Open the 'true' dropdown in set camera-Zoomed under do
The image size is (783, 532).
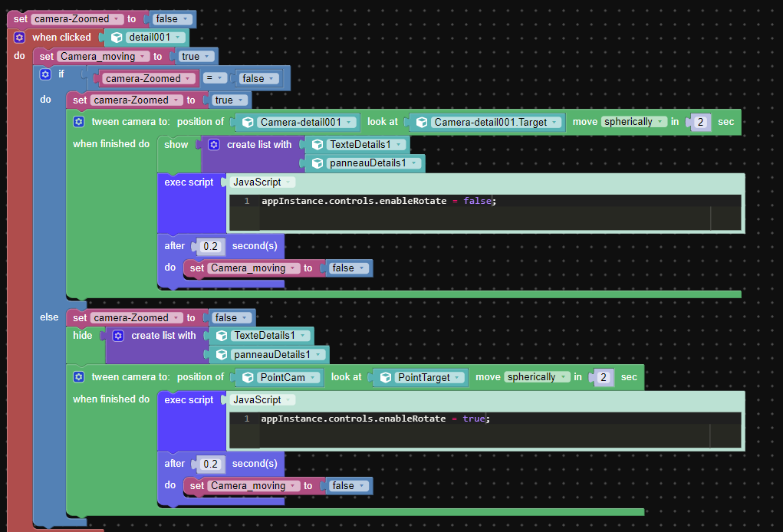pyautogui.click(x=229, y=100)
